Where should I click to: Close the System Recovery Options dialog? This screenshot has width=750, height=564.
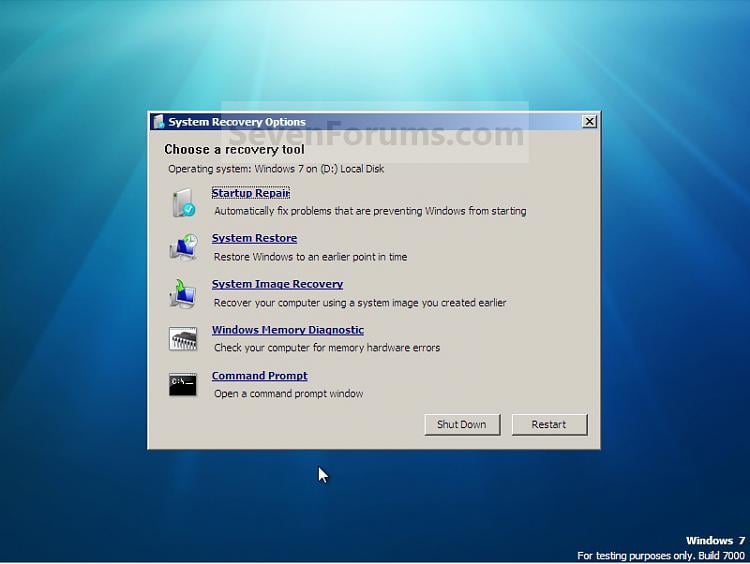[589, 122]
